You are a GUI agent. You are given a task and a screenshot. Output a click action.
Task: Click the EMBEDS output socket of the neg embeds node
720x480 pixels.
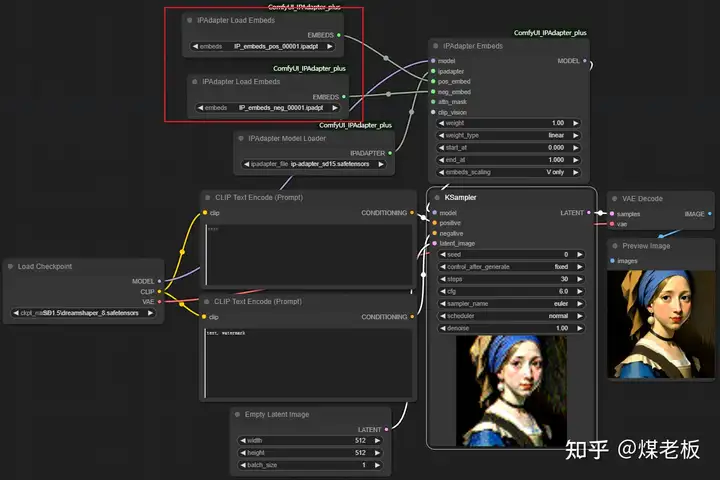pos(344,96)
